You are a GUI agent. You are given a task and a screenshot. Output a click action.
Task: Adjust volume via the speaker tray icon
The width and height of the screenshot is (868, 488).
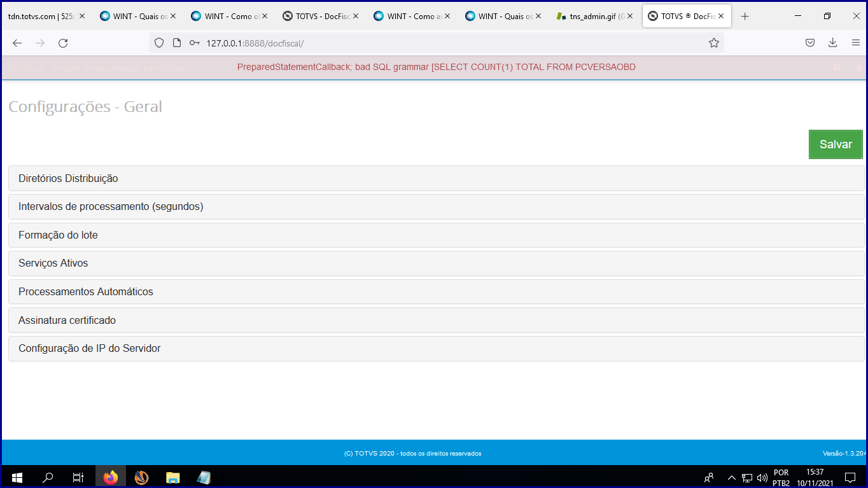(762, 477)
